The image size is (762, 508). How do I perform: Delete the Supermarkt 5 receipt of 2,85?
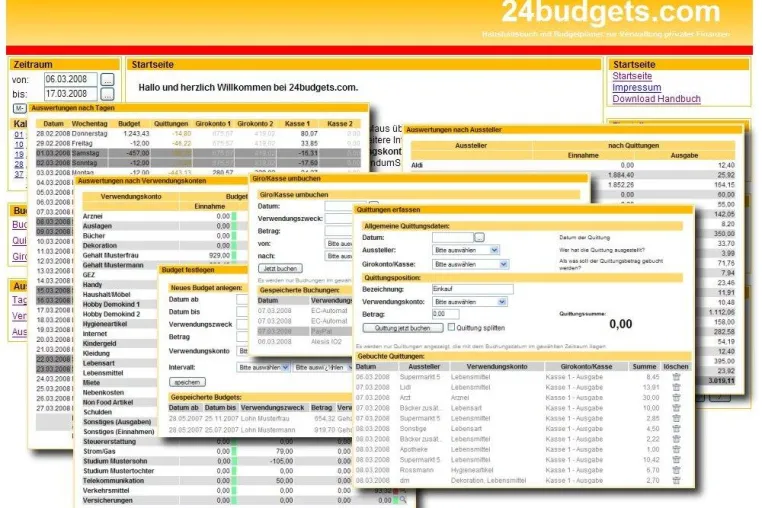[x=676, y=418]
